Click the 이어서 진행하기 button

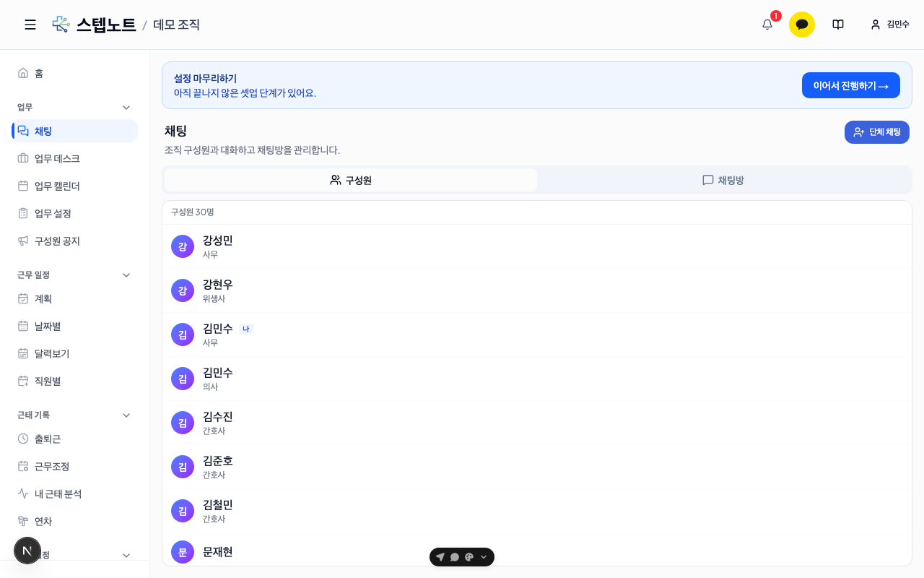851,85
